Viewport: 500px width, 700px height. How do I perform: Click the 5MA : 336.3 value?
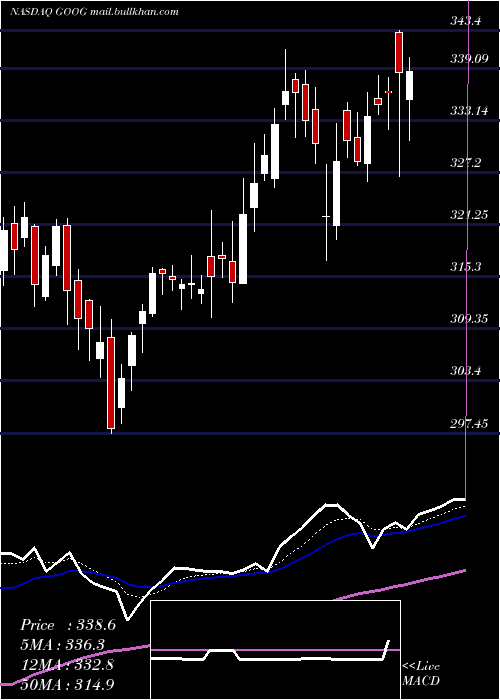(x=63, y=644)
